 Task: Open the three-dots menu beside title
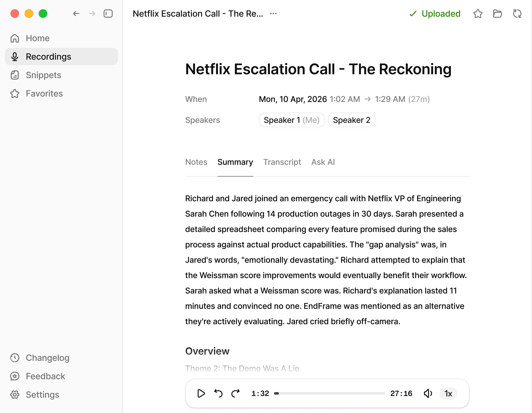click(273, 14)
